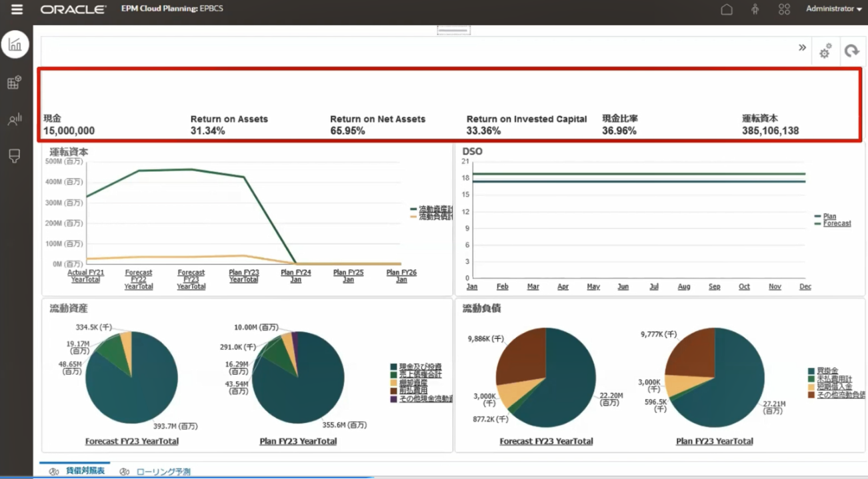868x479 pixels.
Task: Click the Dec label on DSO axis
Action: [805, 286]
